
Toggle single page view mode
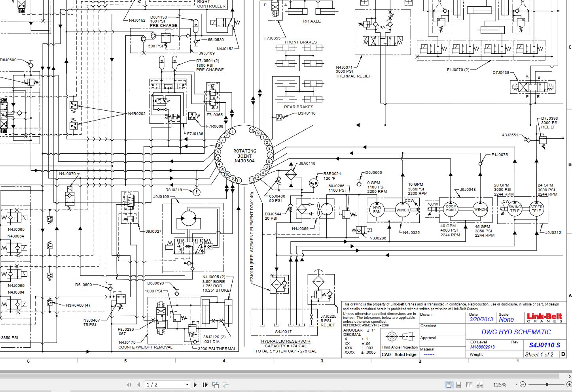[x=449, y=384]
